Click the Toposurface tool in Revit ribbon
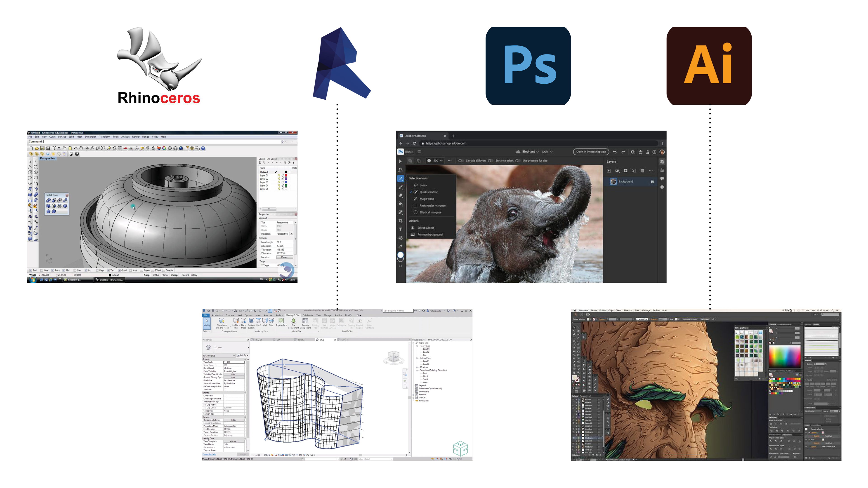 click(x=281, y=322)
